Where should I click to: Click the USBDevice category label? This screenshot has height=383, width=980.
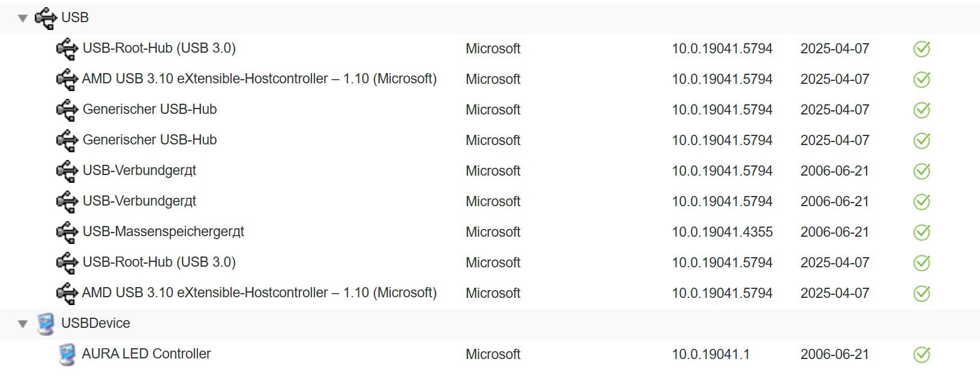[x=95, y=323]
